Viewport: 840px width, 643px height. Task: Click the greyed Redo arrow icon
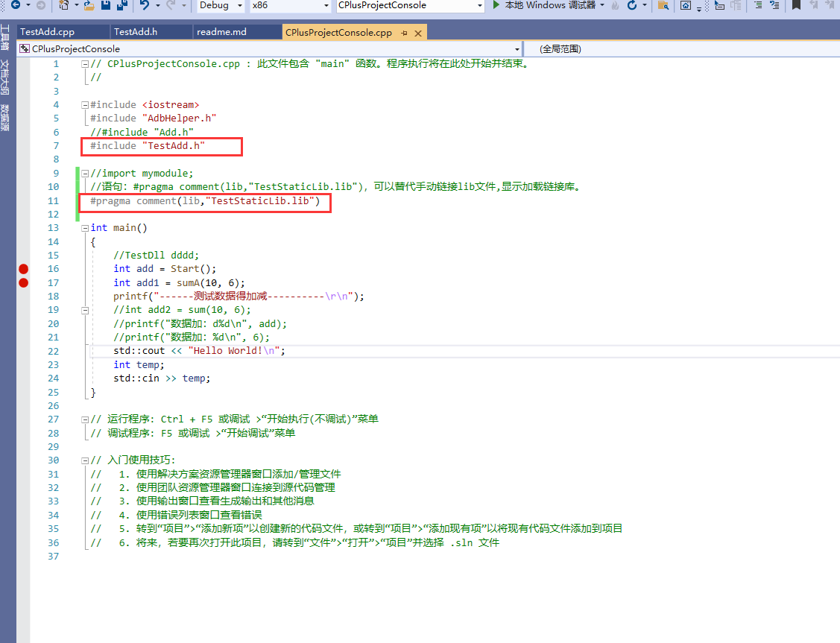171,4
